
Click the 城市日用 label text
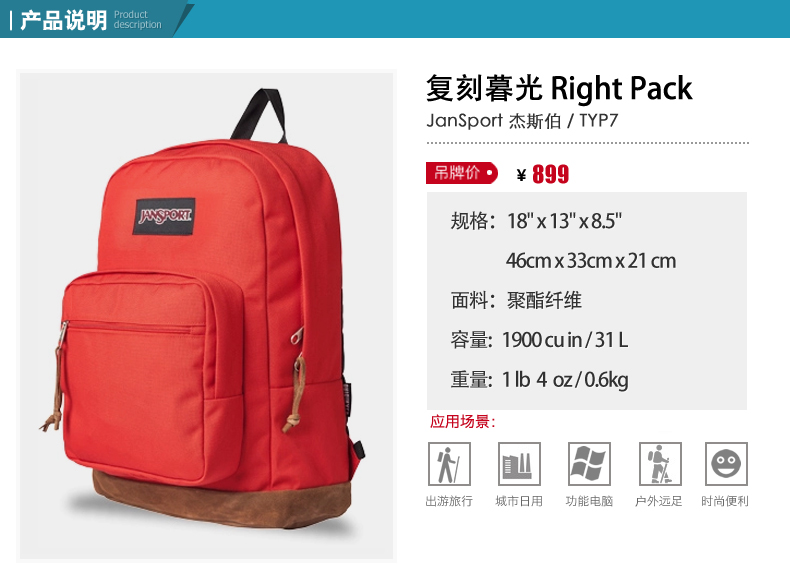pyautogui.click(x=519, y=501)
